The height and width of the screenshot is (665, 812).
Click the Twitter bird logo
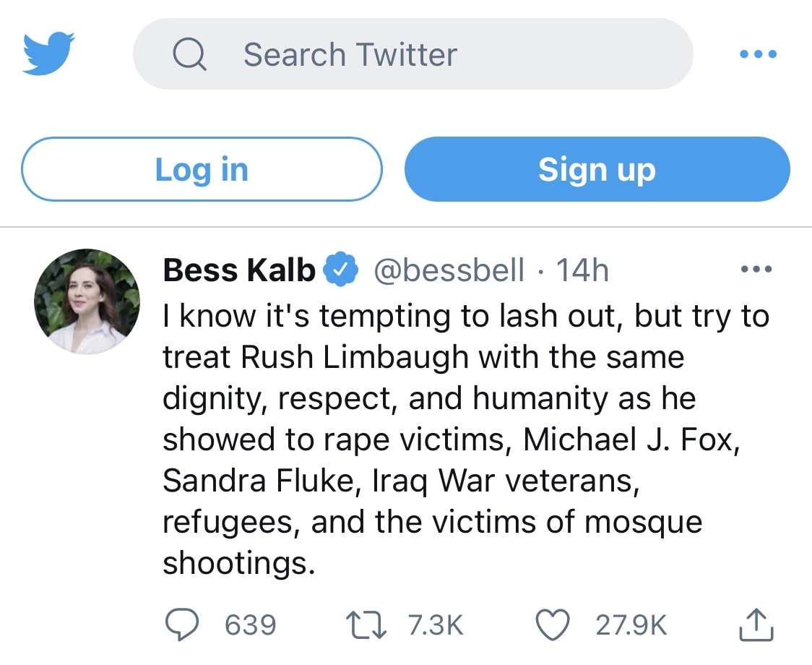[x=48, y=53]
